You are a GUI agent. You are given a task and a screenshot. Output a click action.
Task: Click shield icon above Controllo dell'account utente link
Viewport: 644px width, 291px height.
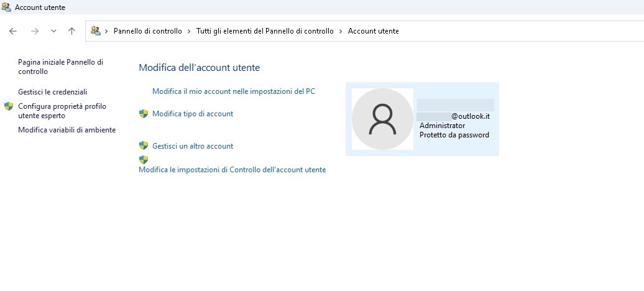point(144,160)
